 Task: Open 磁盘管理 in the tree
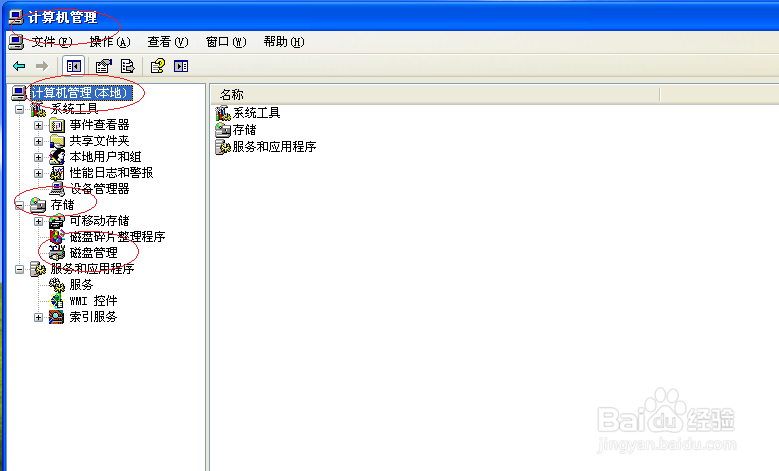pyautogui.click(x=93, y=252)
